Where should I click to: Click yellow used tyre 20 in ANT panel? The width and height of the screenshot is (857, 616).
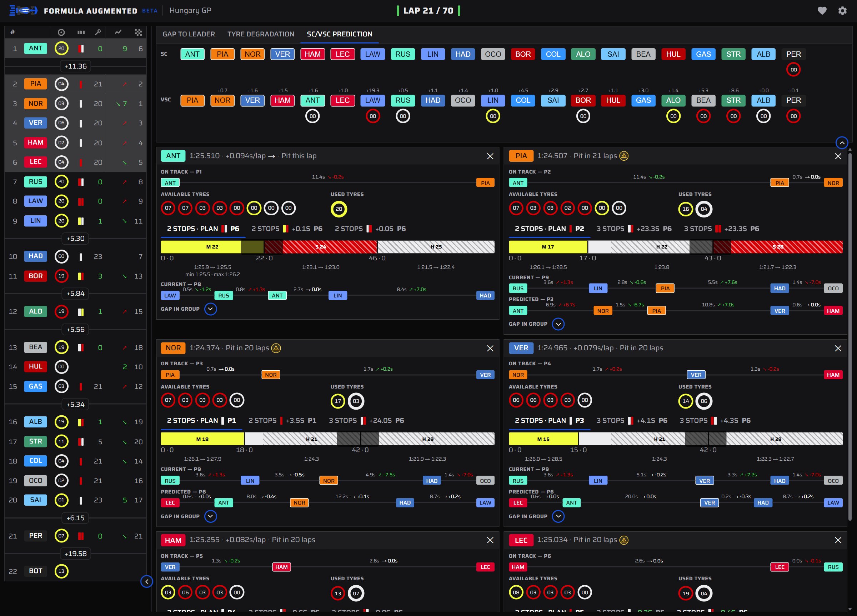(x=339, y=209)
